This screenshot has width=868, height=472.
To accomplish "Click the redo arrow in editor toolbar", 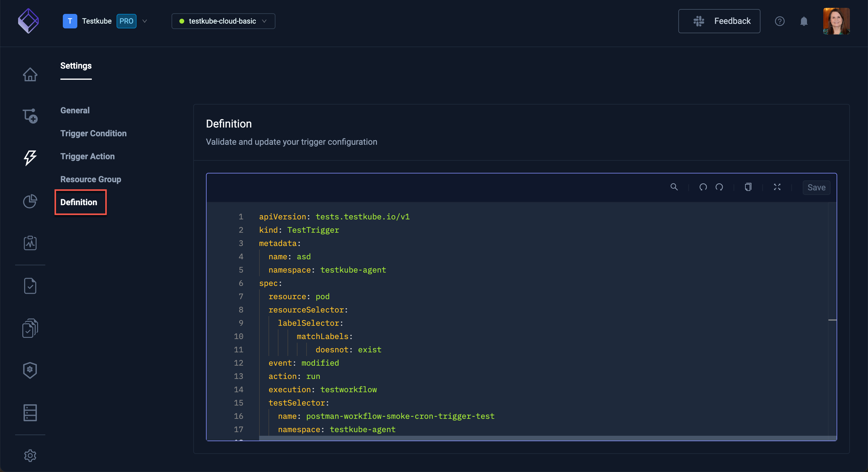I will (719, 187).
